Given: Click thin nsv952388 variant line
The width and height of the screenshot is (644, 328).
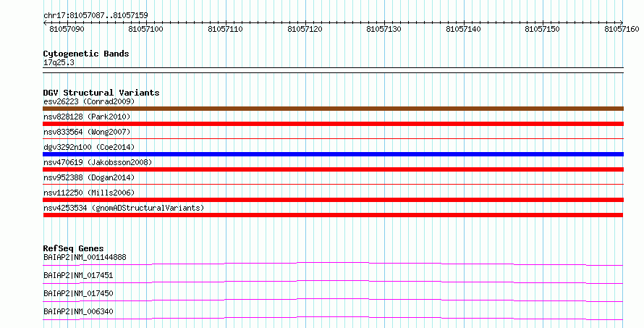Looking at the screenshot, I should [x=333, y=185].
